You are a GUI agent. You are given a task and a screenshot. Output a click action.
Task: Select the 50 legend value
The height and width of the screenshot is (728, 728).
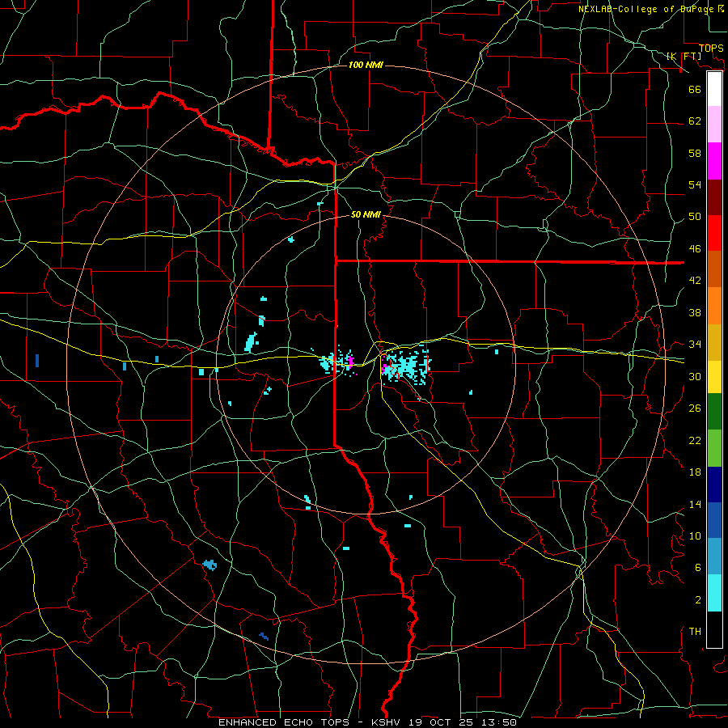pos(695,217)
